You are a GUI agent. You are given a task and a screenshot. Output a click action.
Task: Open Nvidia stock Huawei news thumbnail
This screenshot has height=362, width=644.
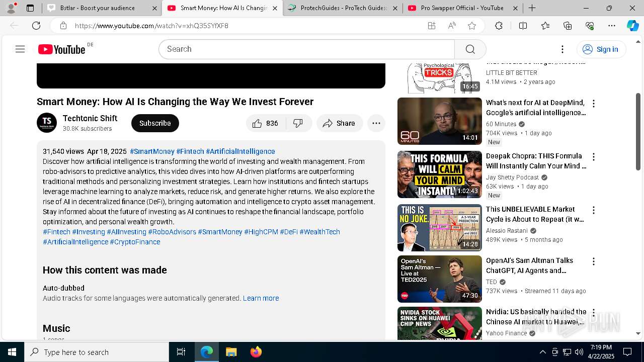(439, 324)
